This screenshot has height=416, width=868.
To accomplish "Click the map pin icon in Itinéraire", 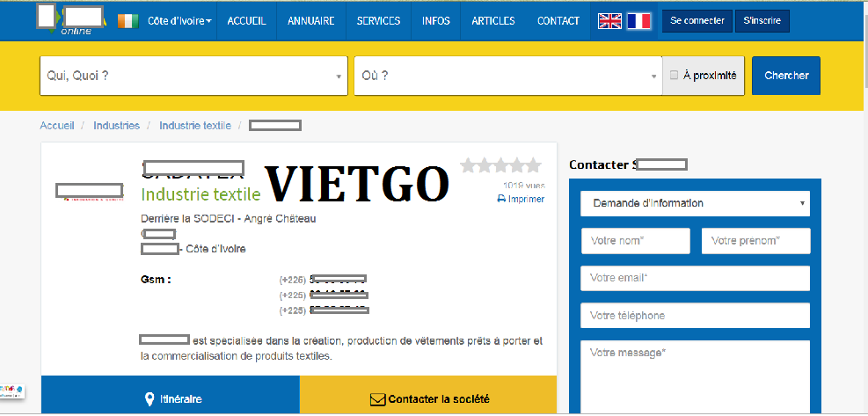I will point(149,398).
